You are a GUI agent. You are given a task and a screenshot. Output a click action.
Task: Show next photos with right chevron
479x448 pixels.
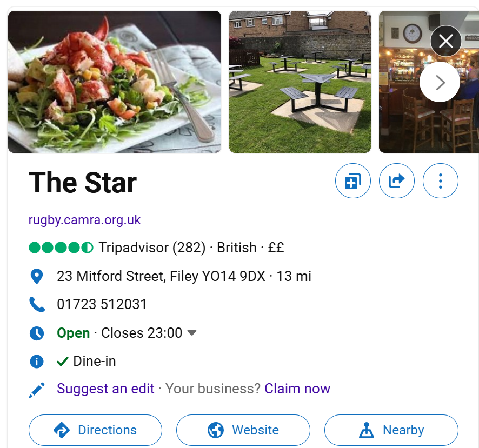tap(440, 83)
